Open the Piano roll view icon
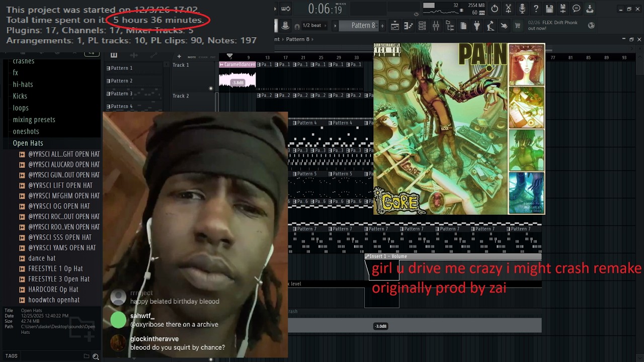This screenshot has width=644, height=362. 409,26
